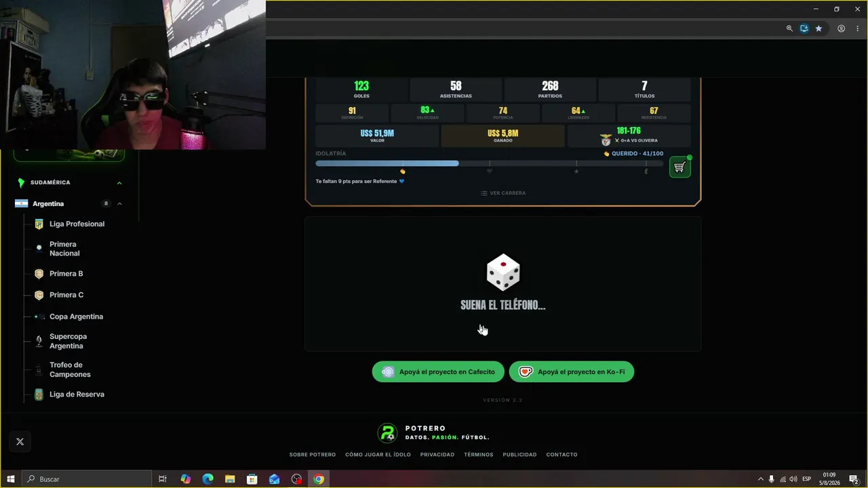Viewport: 868px width, 488px height.
Task: Launch Copilot from the taskbar
Action: [x=185, y=479]
